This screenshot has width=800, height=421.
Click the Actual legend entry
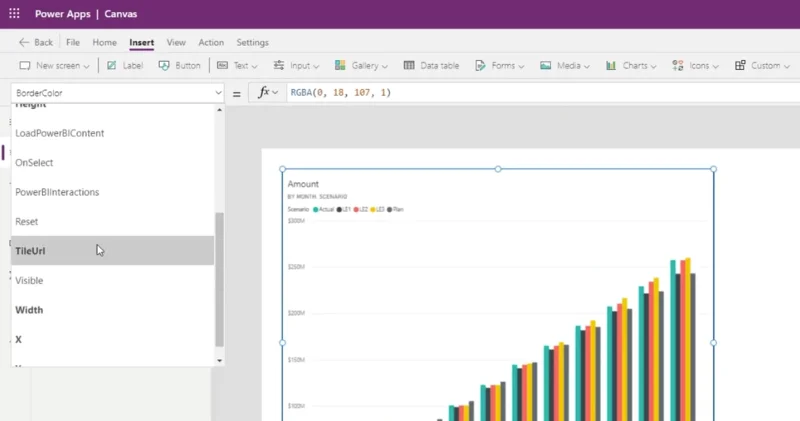click(x=323, y=210)
